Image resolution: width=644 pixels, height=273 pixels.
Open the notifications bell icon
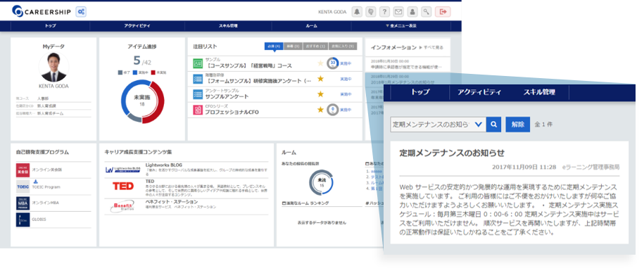tap(357, 11)
